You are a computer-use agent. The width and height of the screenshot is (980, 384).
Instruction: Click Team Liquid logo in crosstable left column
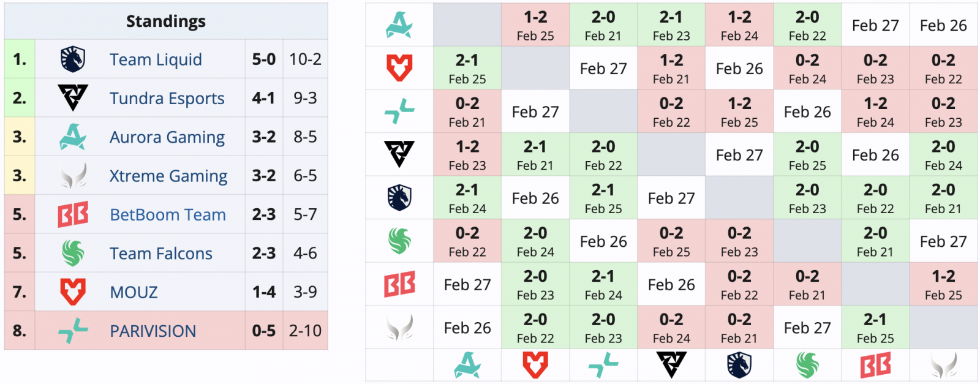pyautogui.click(x=399, y=198)
